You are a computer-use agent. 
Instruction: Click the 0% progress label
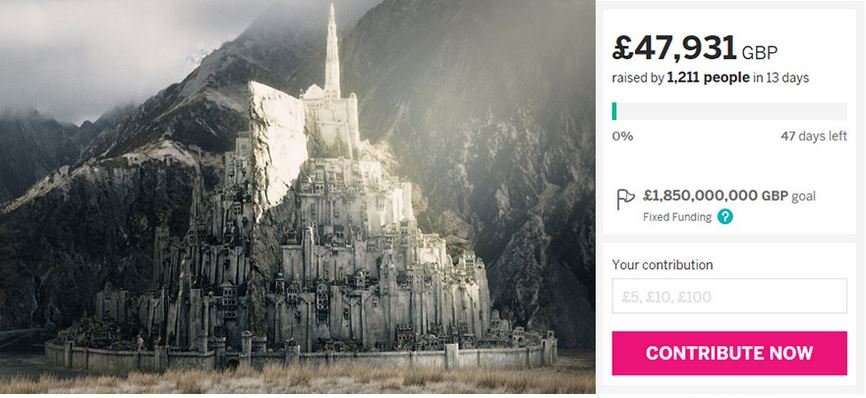(x=622, y=136)
